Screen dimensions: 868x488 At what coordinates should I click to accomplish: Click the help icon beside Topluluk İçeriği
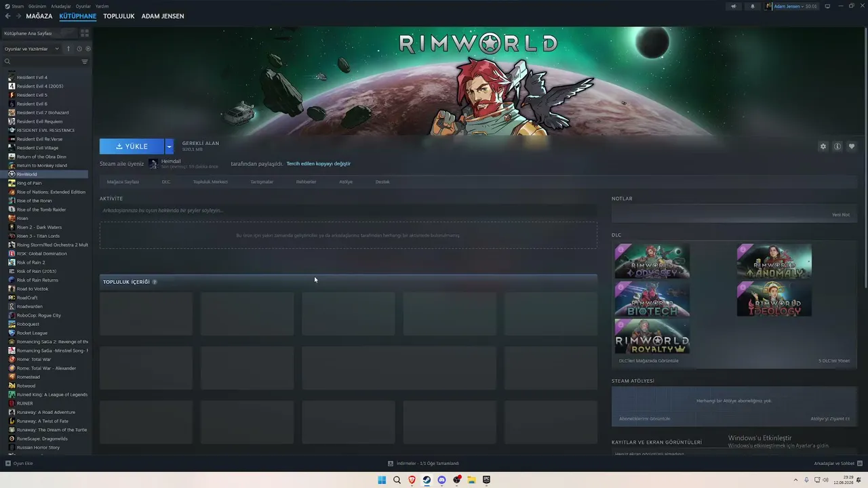155,282
